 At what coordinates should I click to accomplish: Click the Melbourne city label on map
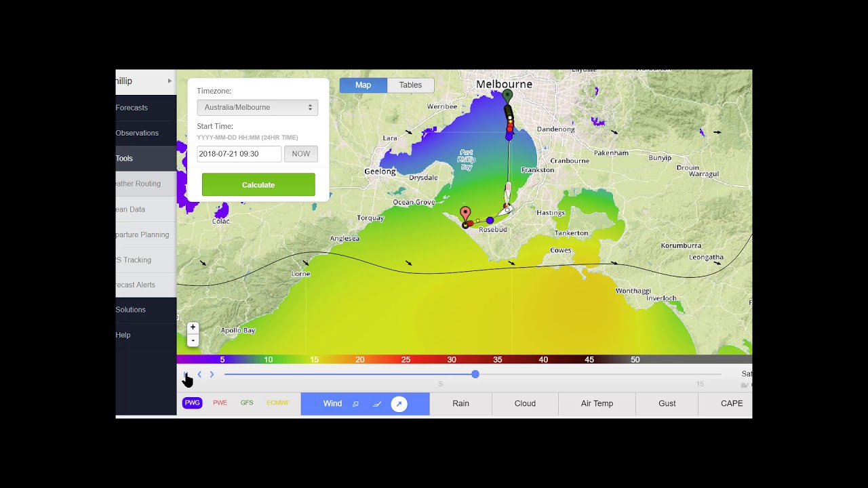coord(505,84)
